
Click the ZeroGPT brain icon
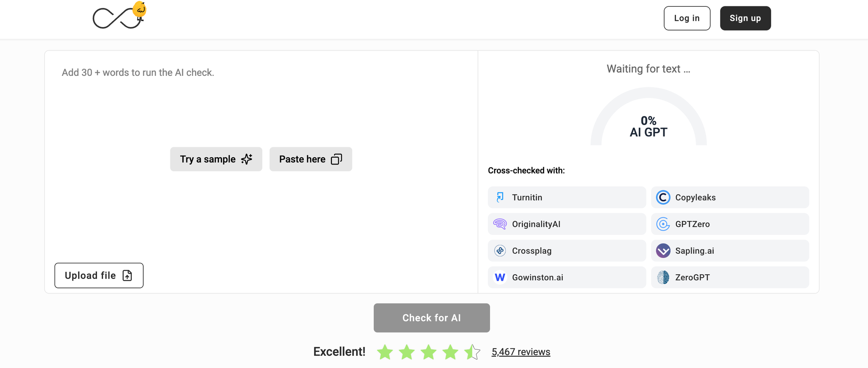[663, 277]
